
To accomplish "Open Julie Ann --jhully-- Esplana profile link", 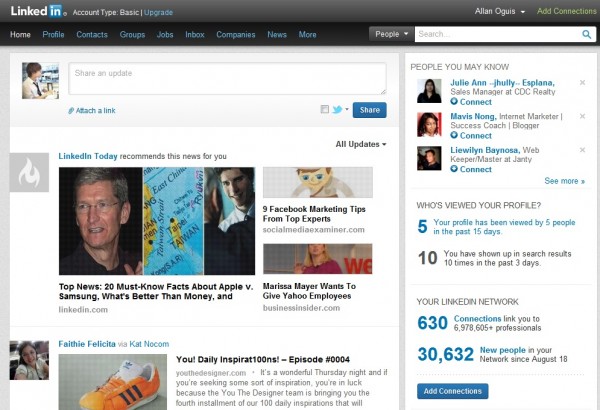I will [x=502, y=83].
